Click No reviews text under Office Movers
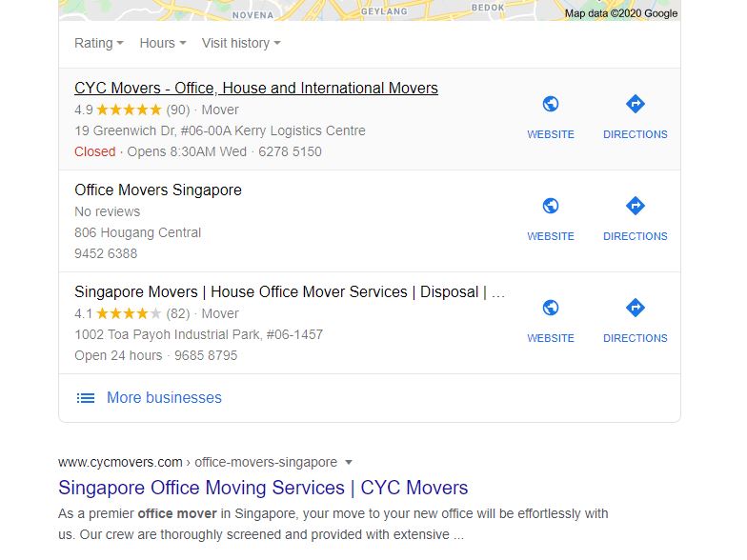 pyautogui.click(x=107, y=211)
